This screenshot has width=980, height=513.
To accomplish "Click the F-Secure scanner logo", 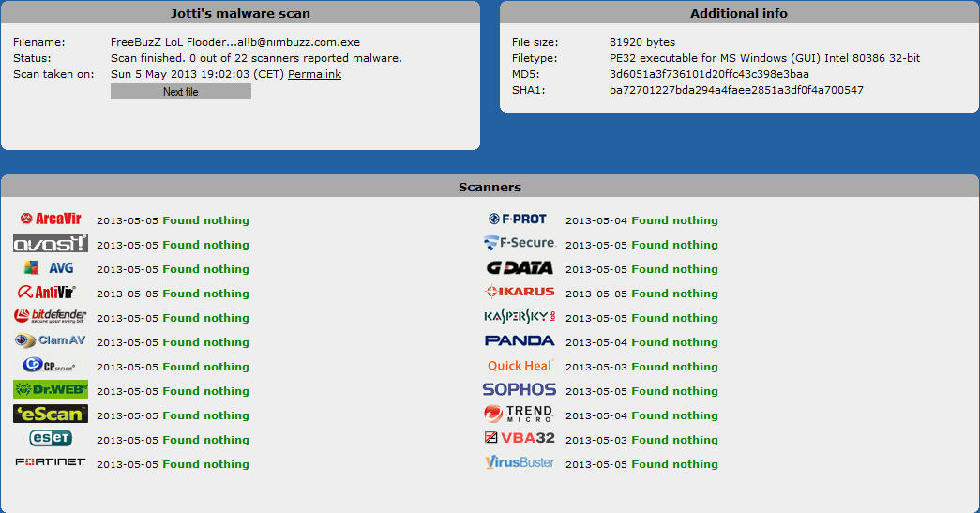I will pyautogui.click(x=520, y=243).
